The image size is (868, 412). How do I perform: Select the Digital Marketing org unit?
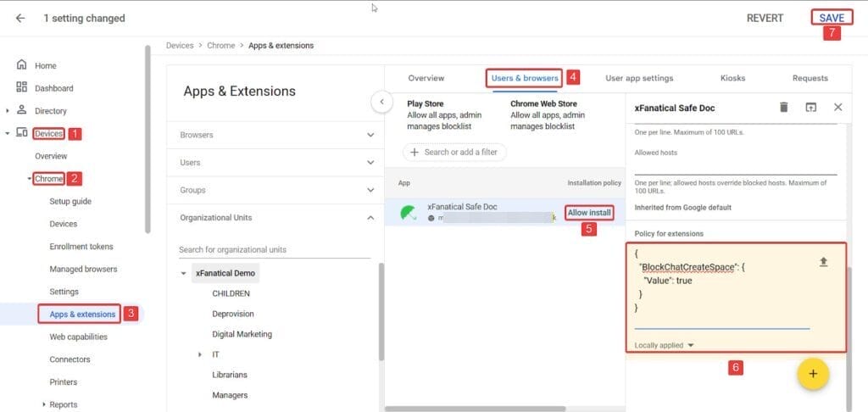242,335
